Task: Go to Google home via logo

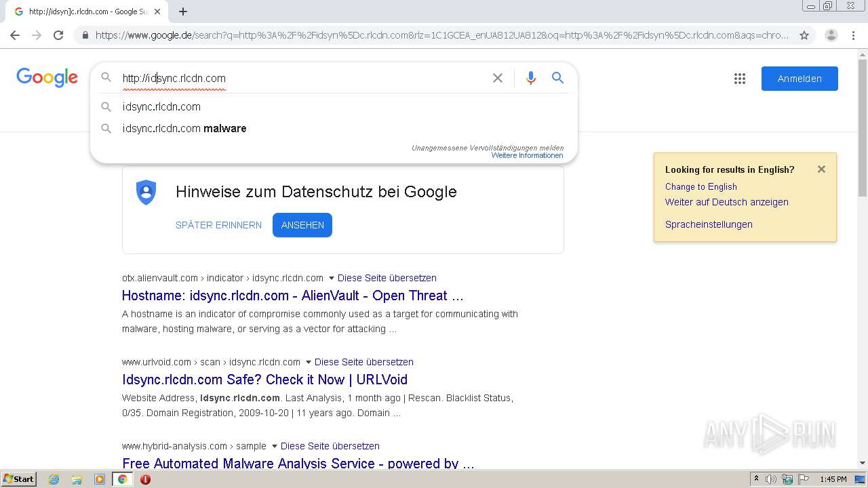Action: 47,77
